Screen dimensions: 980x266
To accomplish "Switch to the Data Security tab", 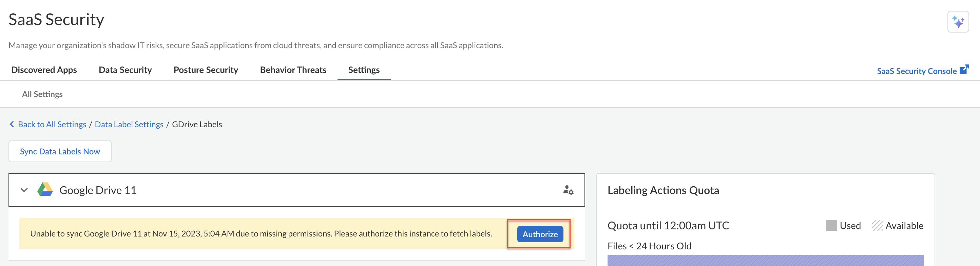I will (x=125, y=70).
